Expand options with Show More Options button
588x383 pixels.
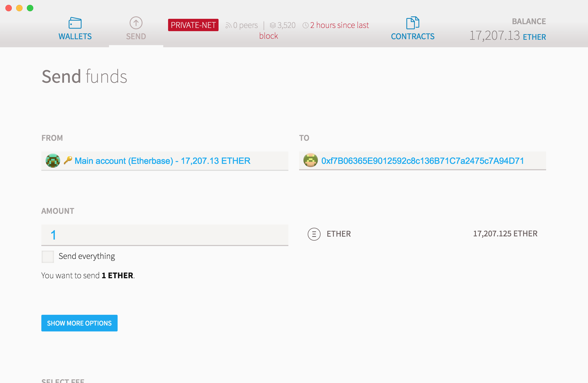point(79,323)
